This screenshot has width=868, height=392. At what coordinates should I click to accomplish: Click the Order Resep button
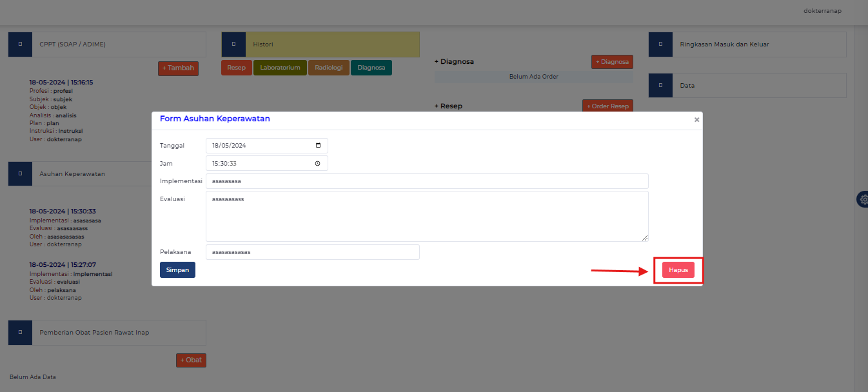click(x=607, y=106)
